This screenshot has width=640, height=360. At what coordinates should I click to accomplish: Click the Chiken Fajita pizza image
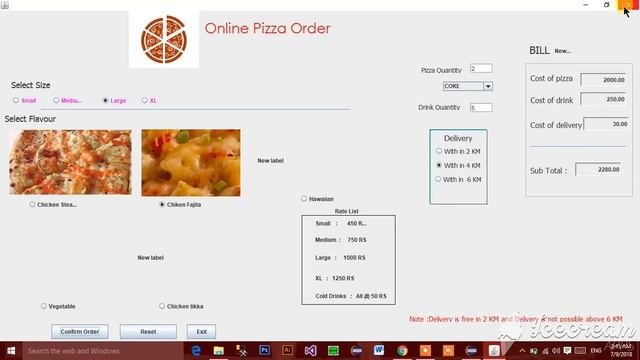point(191,163)
